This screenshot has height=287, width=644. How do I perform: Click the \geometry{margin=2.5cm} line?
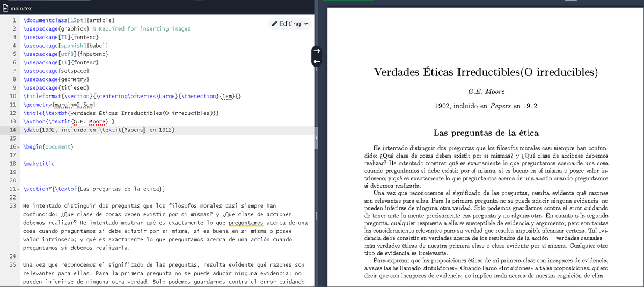point(60,105)
